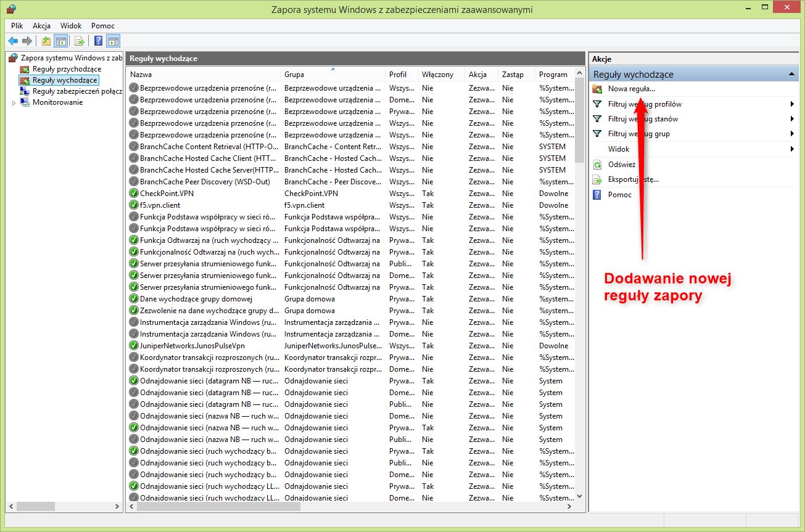Click the Reguły zabezpieczeń połączeń computers icon
This screenshot has width=805, height=532.
[x=25, y=91]
